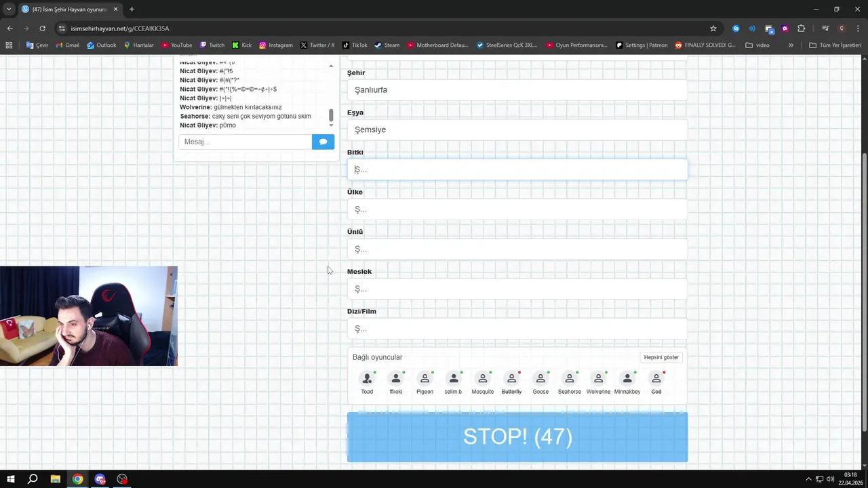Open the Settings | Patreon bookmark
Screen dimensions: 868x488
[x=642, y=45]
